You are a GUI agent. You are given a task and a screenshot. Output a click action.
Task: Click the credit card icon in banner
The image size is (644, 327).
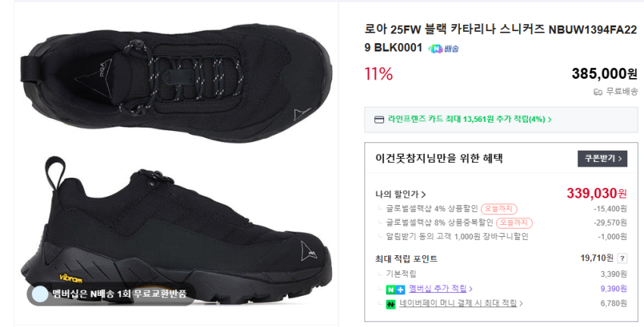(379, 120)
